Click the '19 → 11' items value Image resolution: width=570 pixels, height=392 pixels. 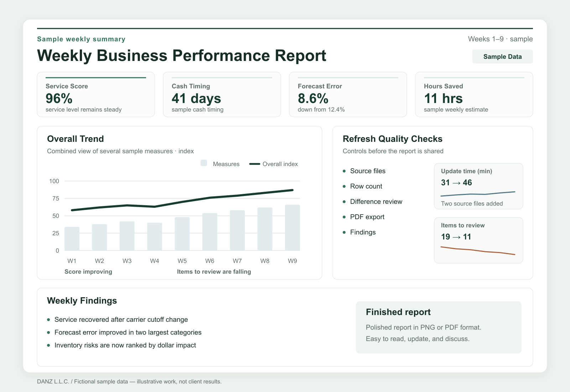coord(456,237)
